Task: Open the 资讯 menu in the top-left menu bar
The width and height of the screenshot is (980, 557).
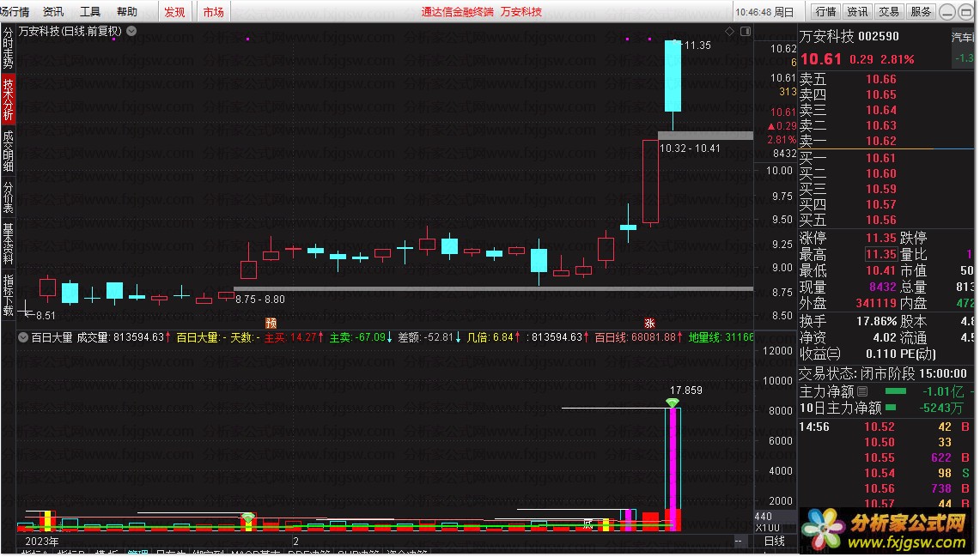Action: 53,11
